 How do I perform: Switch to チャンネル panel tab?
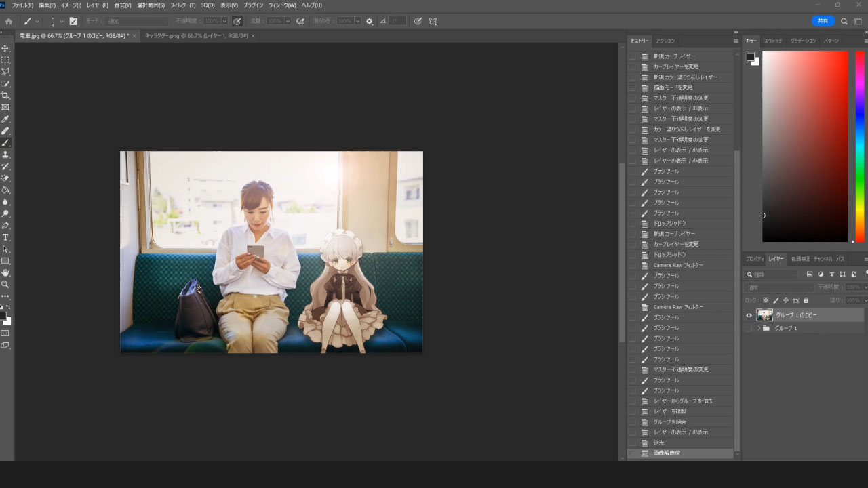click(823, 259)
